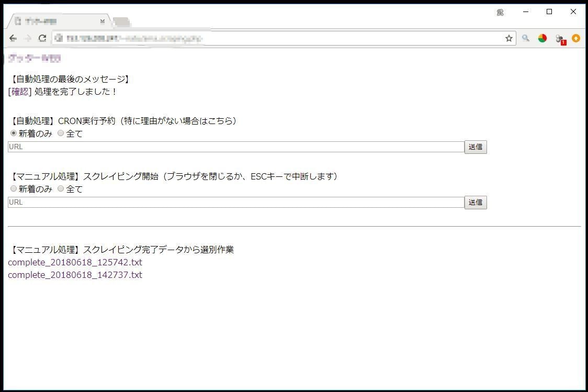
Task: Close the browser window
Action: (x=573, y=12)
